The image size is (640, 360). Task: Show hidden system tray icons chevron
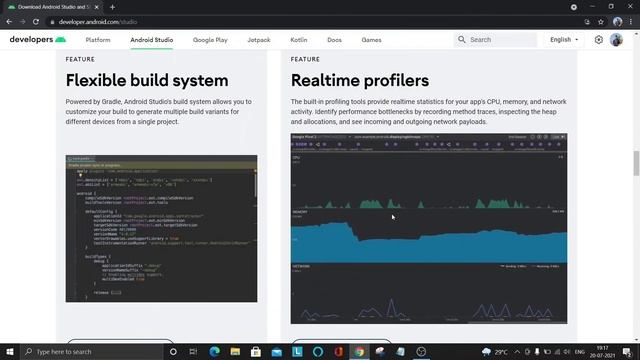click(x=517, y=351)
